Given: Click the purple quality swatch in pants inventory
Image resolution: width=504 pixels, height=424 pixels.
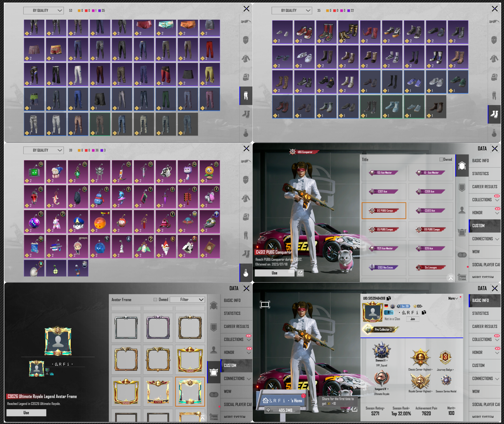Looking at the screenshot, I should 99,10.
